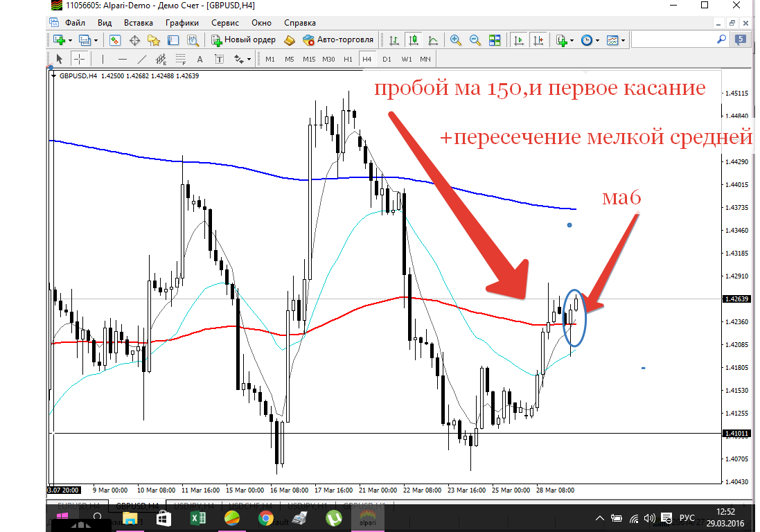
Task: Expand the periodicity dropdown arrow
Action: click(x=597, y=41)
